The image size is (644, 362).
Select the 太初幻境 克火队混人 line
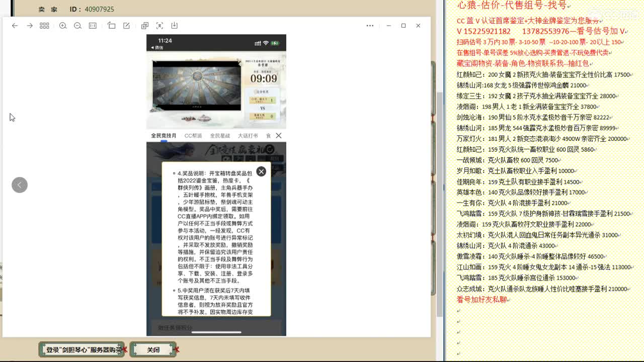[x=537, y=235]
